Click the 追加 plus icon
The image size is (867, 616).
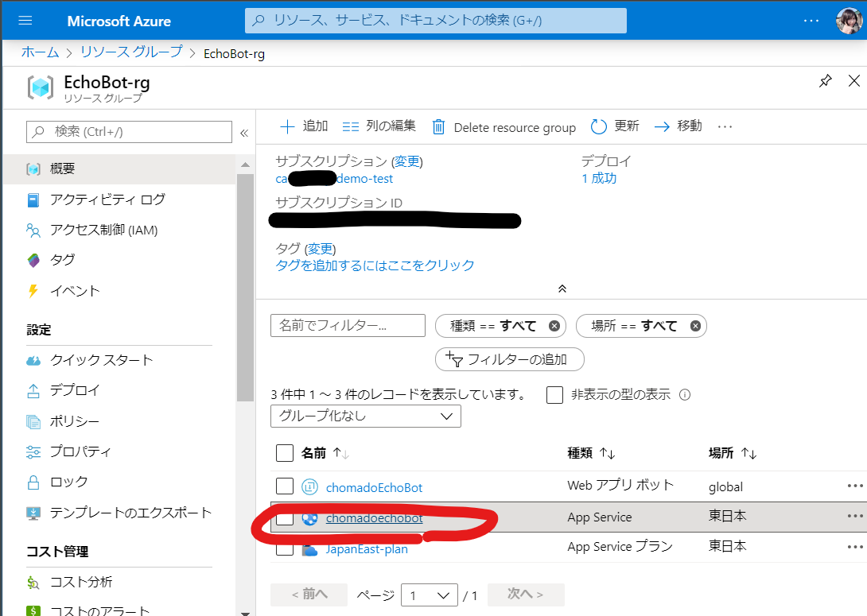(x=287, y=127)
